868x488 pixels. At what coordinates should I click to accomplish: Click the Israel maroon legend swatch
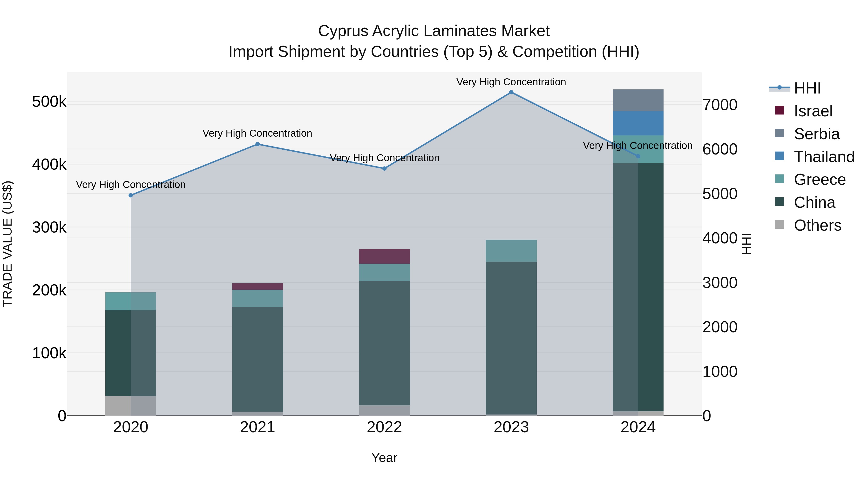(x=779, y=110)
